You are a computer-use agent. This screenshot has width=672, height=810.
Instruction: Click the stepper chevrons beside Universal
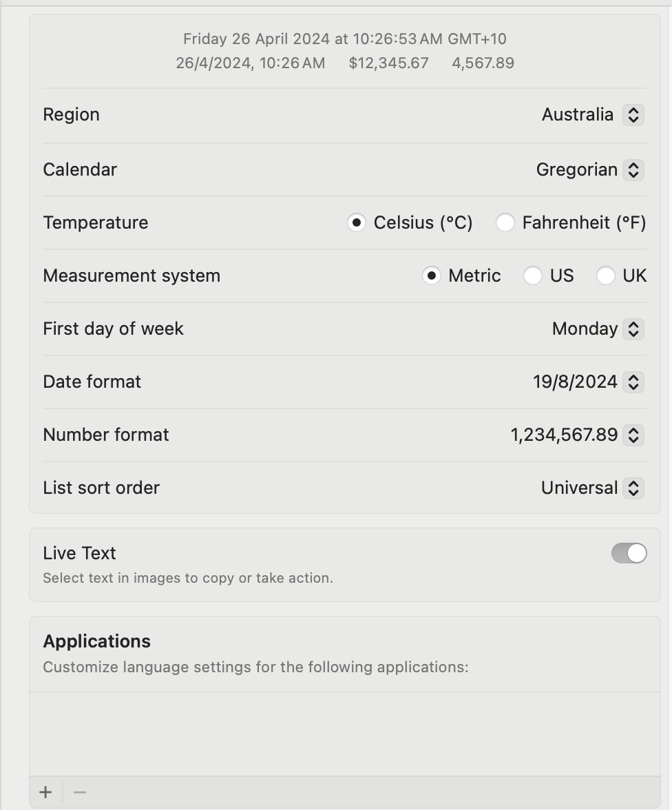coord(633,488)
